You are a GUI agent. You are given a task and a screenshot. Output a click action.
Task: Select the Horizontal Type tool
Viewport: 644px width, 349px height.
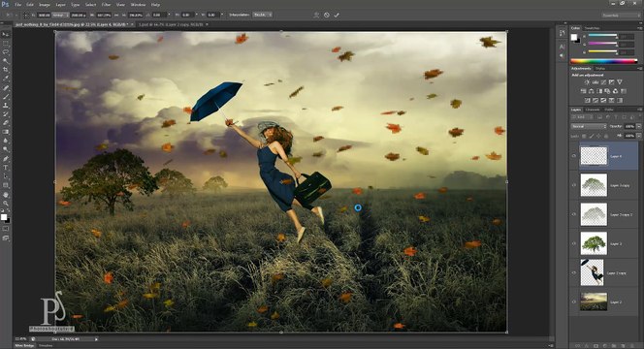(x=6, y=168)
